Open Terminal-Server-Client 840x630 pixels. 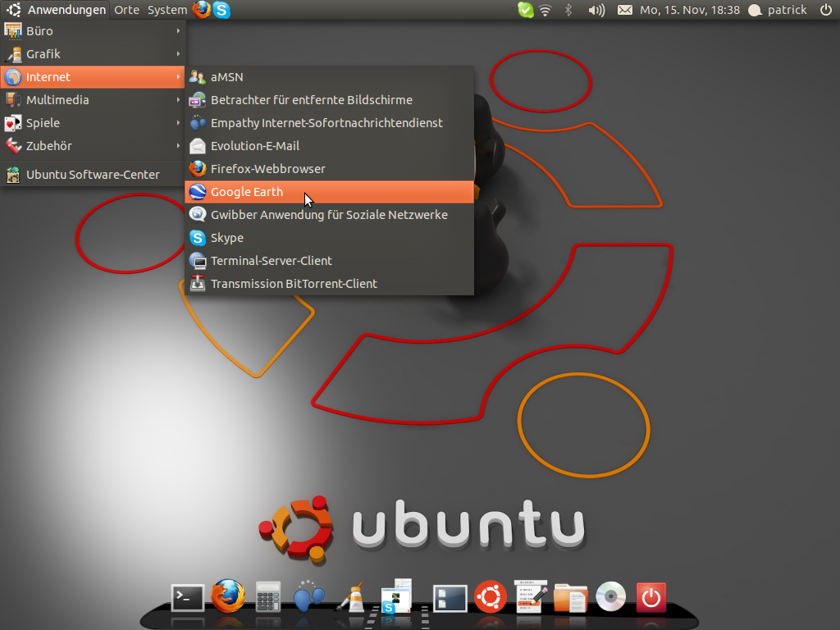click(x=330, y=261)
